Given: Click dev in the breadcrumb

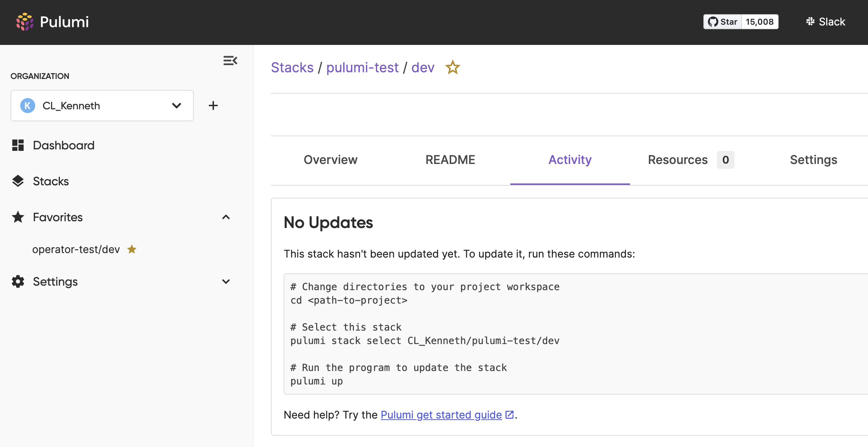Looking at the screenshot, I should pos(423,67).
